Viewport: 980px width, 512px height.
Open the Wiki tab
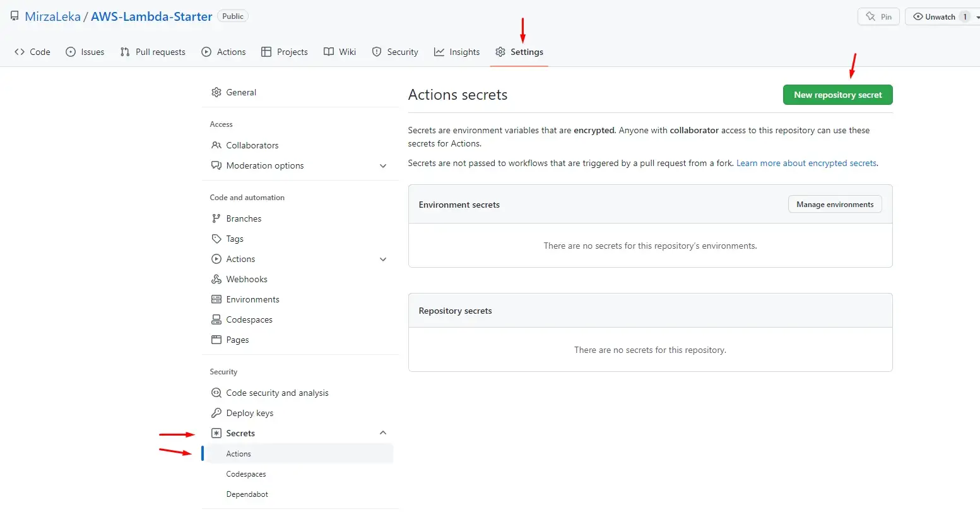click(339, 52)
